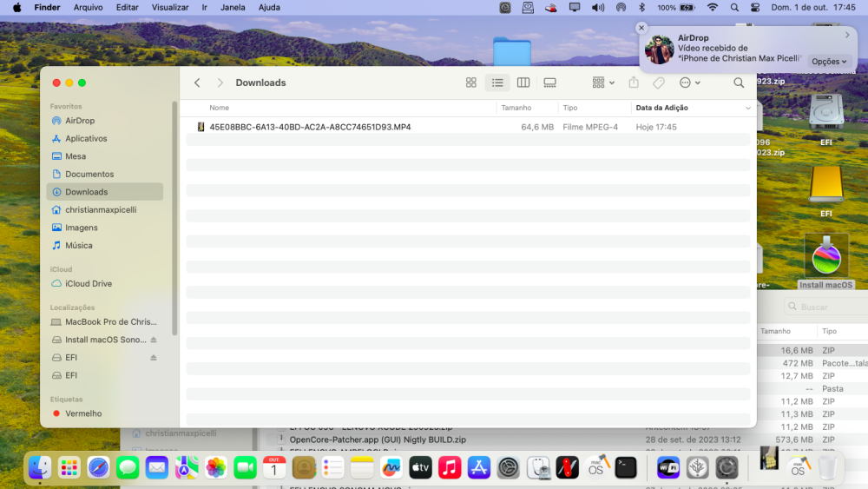Eject the Install macOS Sono... volume
This screenshot has height=489, width=868.
click(154, 340)
